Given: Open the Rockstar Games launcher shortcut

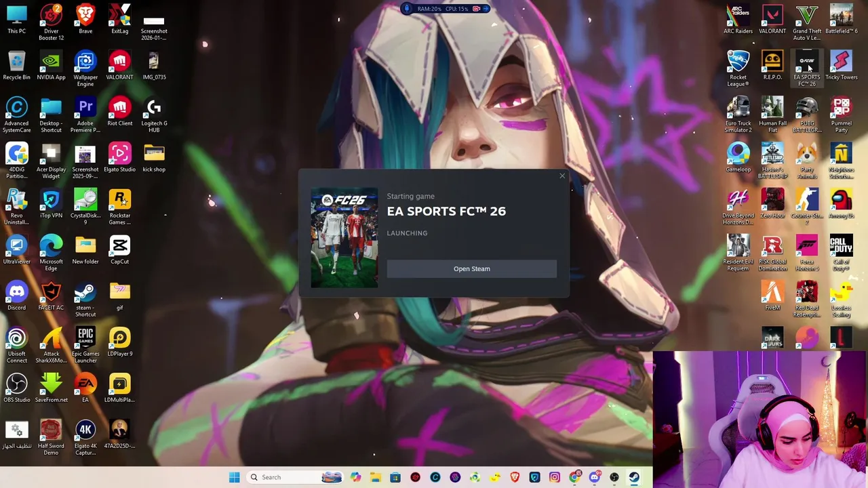Looking at the screenshot, I should click(x=120, y=207).
